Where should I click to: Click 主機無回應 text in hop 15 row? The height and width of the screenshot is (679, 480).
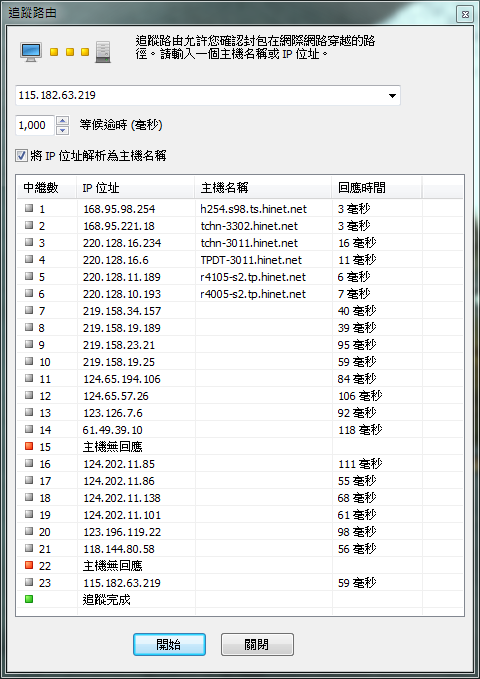click(x=113, y=447)
